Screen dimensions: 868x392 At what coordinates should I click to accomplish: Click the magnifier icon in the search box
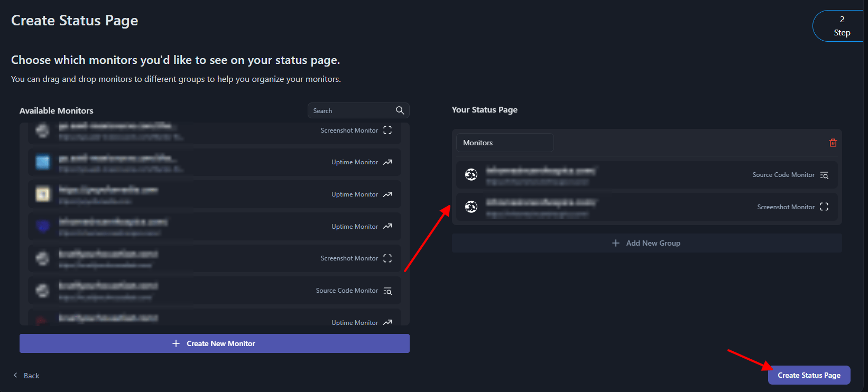(x=400, y=110)
